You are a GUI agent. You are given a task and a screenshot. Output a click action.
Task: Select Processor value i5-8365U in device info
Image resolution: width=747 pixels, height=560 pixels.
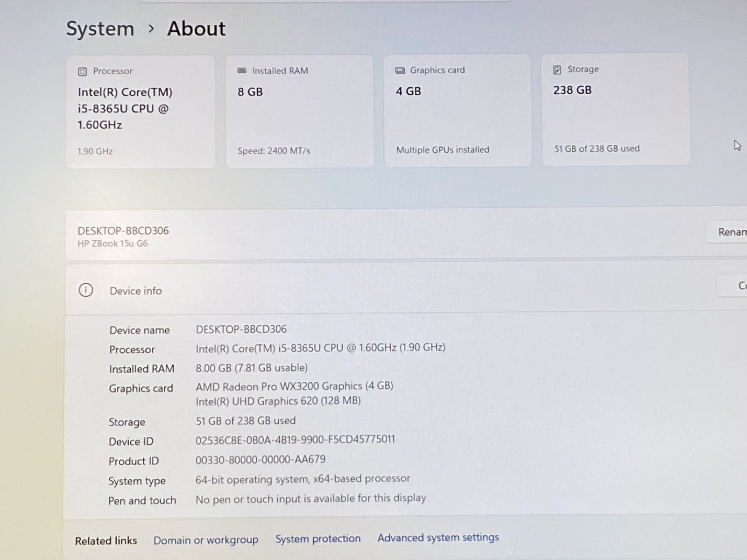tap(320, 348)
